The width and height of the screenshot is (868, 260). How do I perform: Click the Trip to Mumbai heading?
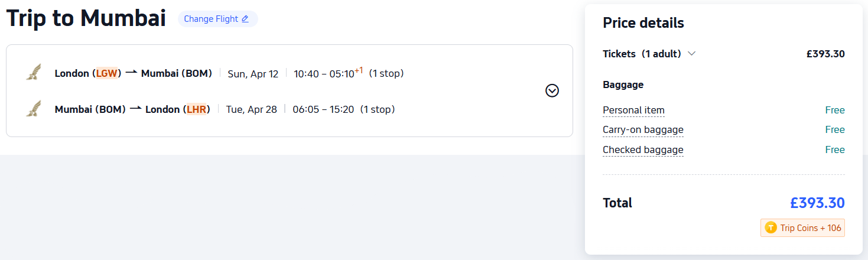pyautogui.click(x=86, y=18)
